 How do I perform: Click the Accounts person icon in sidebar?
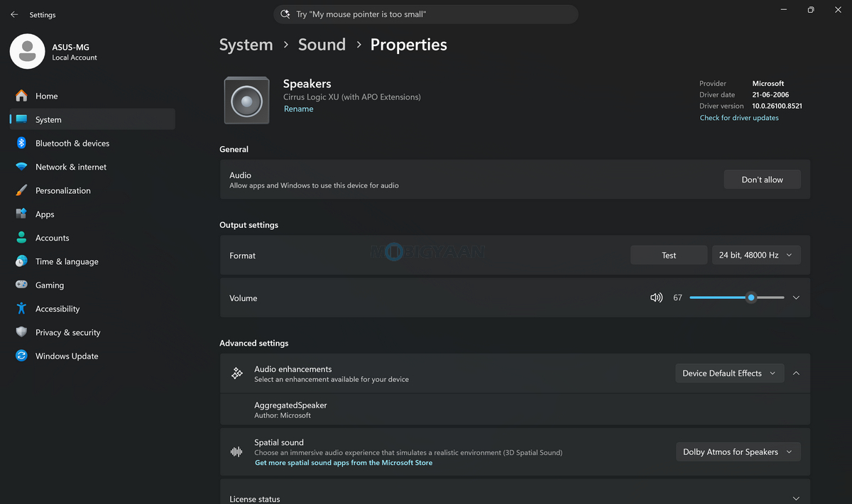(x=21, y=238)
